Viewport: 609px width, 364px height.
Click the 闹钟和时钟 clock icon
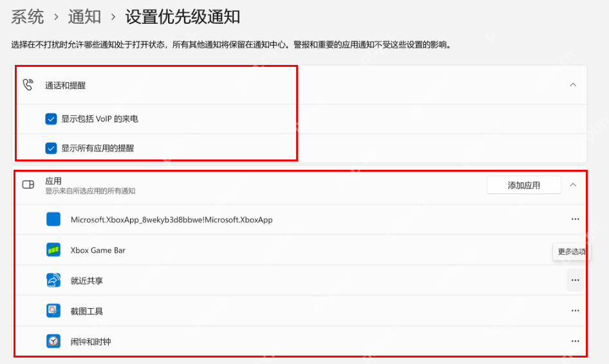53,341
